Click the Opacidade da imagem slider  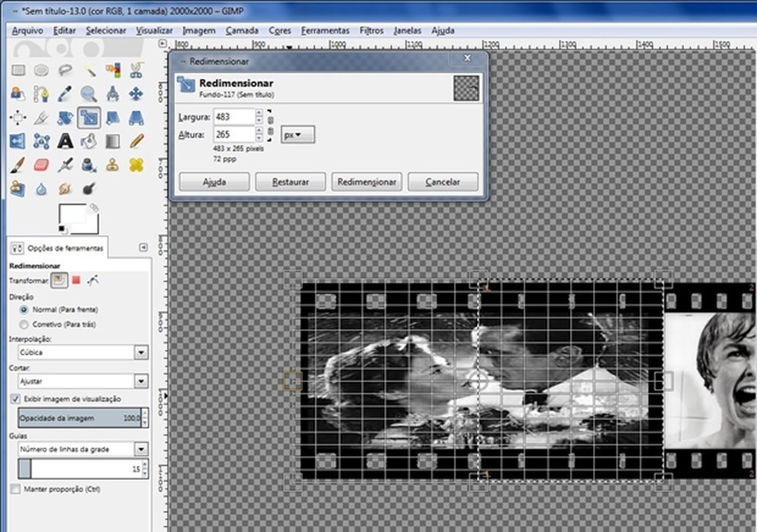pos(77,418)
